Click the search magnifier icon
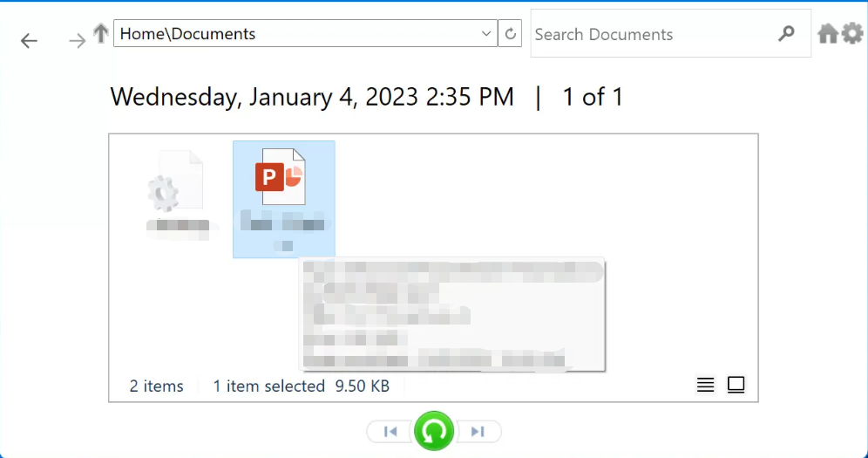 [x=786, y=34]
